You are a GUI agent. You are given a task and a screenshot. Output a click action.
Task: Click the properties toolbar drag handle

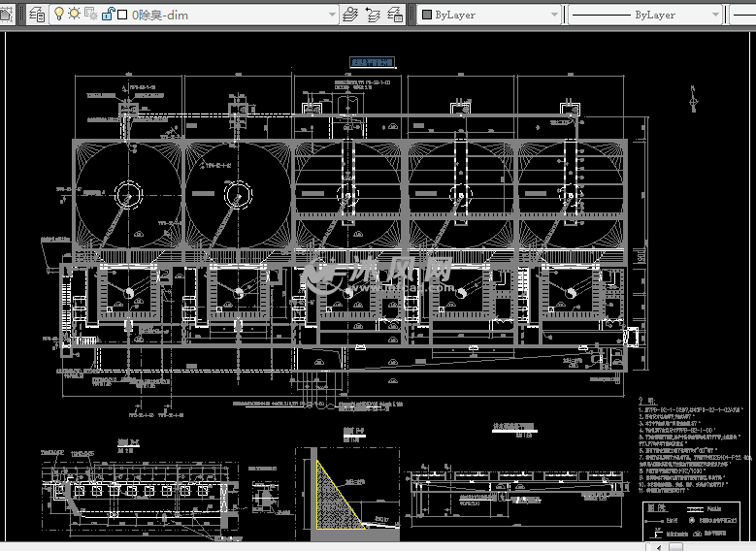411,15
